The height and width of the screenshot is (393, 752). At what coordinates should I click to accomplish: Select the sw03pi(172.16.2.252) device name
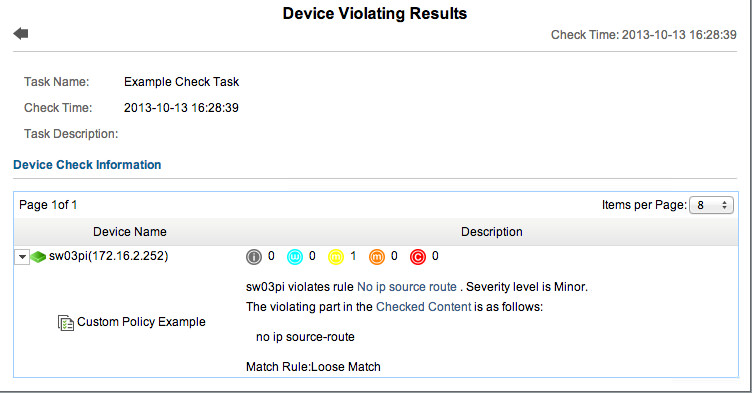click(x=108, y=256)
